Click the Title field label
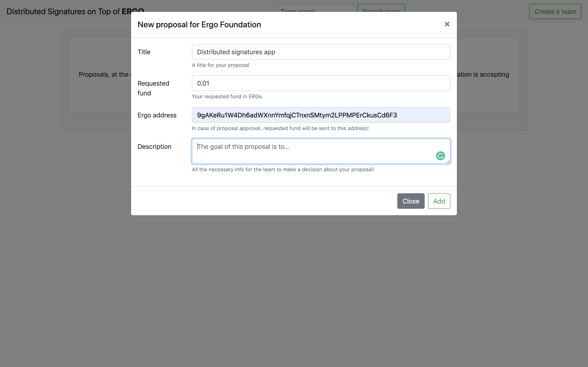The image size is (588, 367). pos(144,52)
